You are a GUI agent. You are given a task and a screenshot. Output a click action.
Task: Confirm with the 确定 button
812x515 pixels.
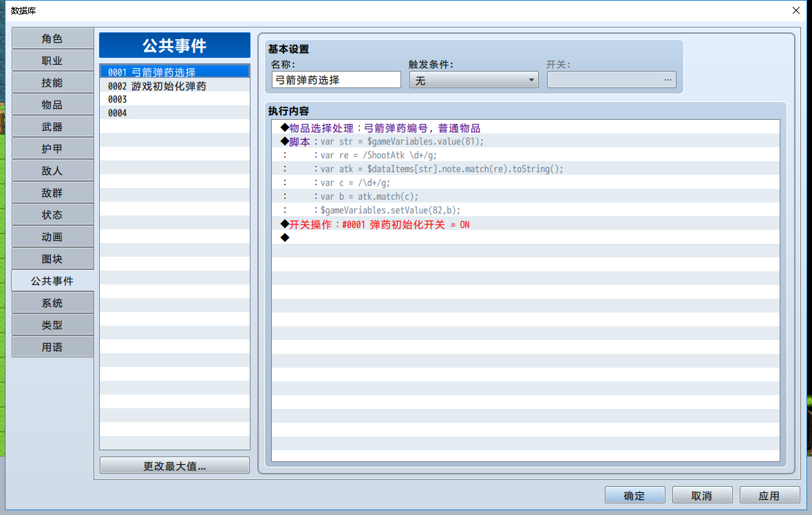[635, 495]
